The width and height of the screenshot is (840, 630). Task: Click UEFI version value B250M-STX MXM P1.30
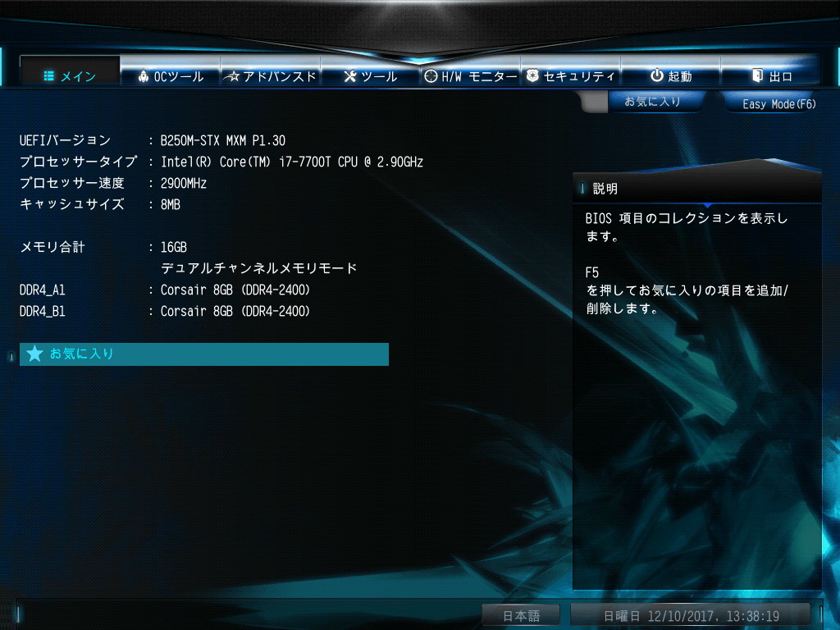(x=223, y=140)
